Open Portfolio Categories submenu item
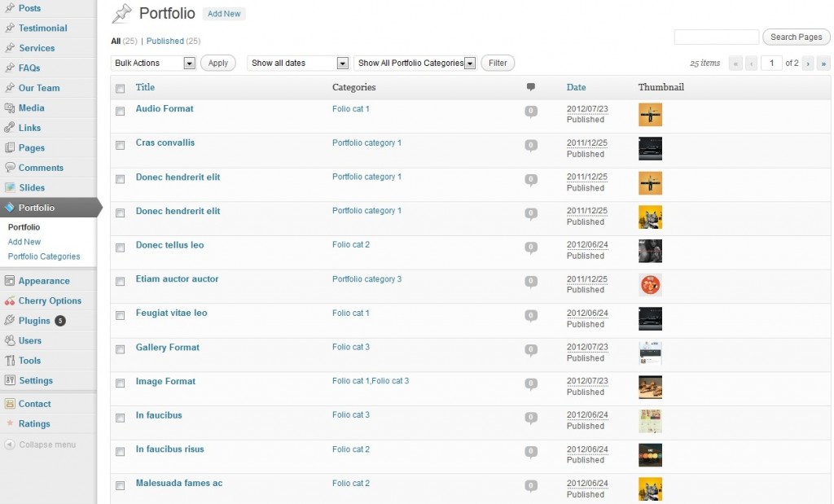The image size is (834, 504). coord(44,256)
